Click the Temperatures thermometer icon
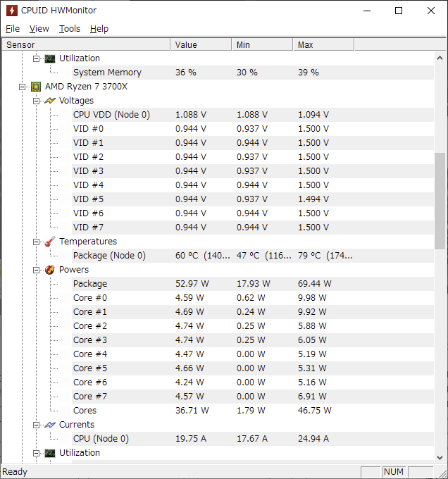The width and height of the screenshot is (448, 479). (x=50, y=242)
